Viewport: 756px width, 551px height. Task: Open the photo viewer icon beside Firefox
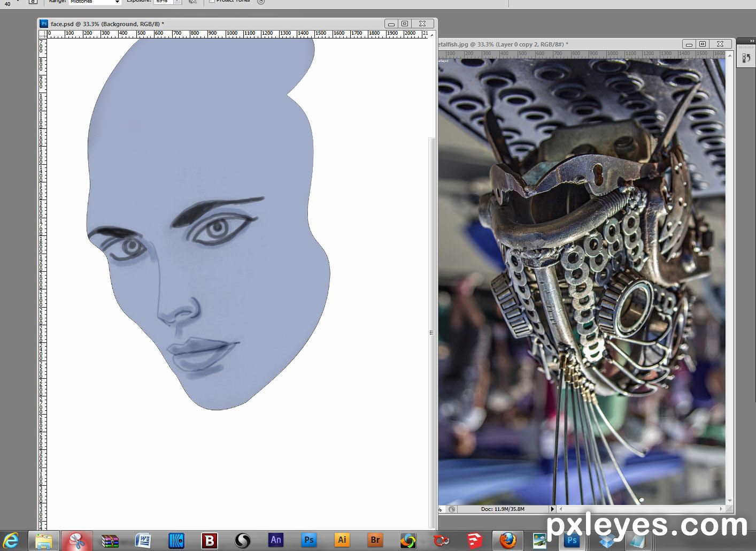(x=540, y=541)
